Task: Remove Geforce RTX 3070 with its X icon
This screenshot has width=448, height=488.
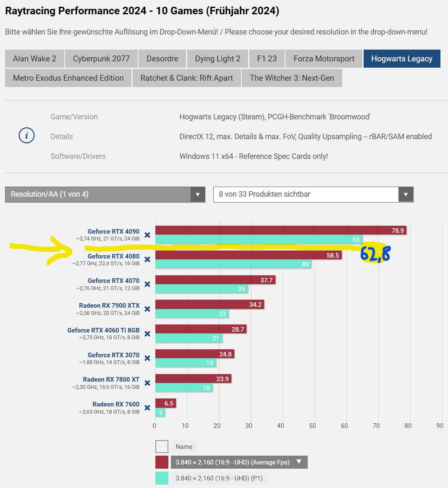Action: click(x=147, y=358)
